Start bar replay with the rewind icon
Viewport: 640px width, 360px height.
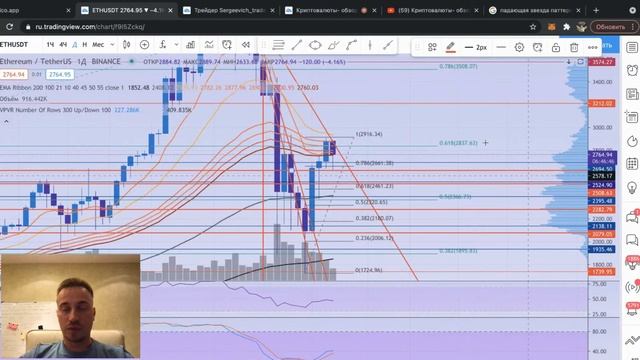[x=245, y=44]
